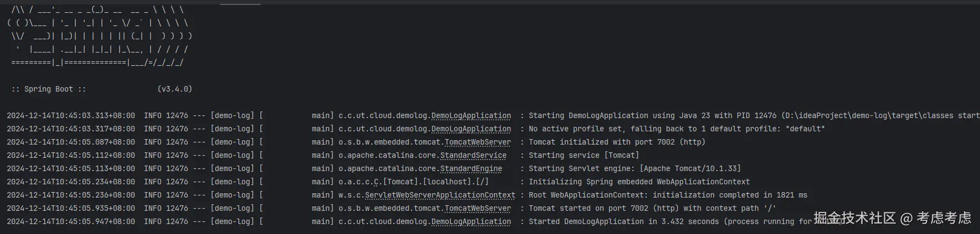Navigate to the StandardEngine class link
The height and width of the screenshot is (234, 980).
point(471,169)
